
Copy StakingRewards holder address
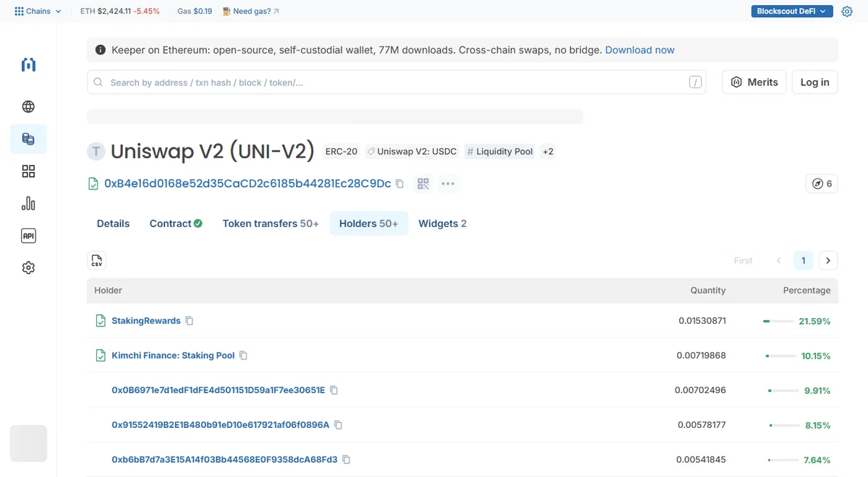point(190,321)
